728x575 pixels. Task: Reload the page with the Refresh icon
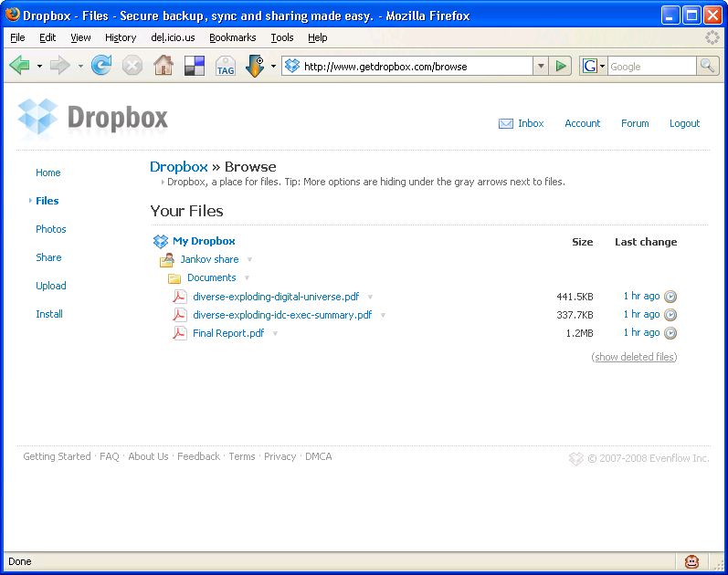(101, 66)
